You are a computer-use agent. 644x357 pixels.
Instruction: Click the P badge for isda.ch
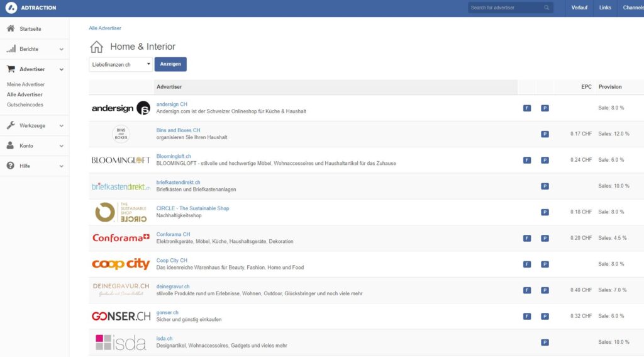pyautogui.click(x=545, y=342)
